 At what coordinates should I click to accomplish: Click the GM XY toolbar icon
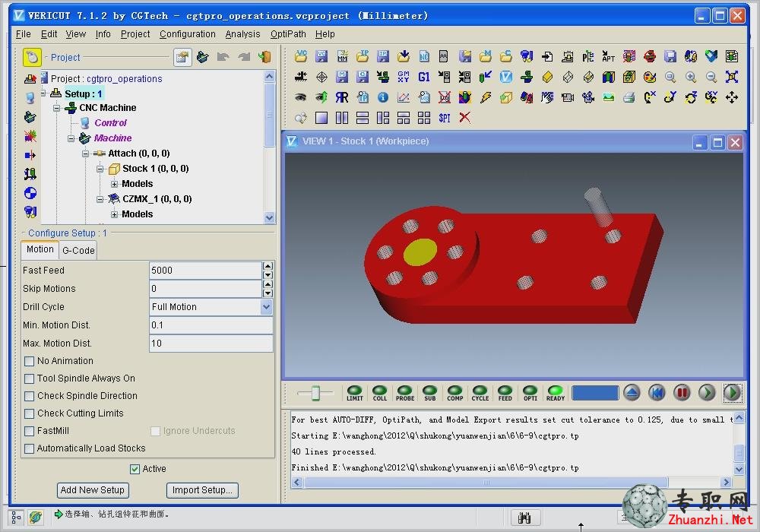[404, 77]
